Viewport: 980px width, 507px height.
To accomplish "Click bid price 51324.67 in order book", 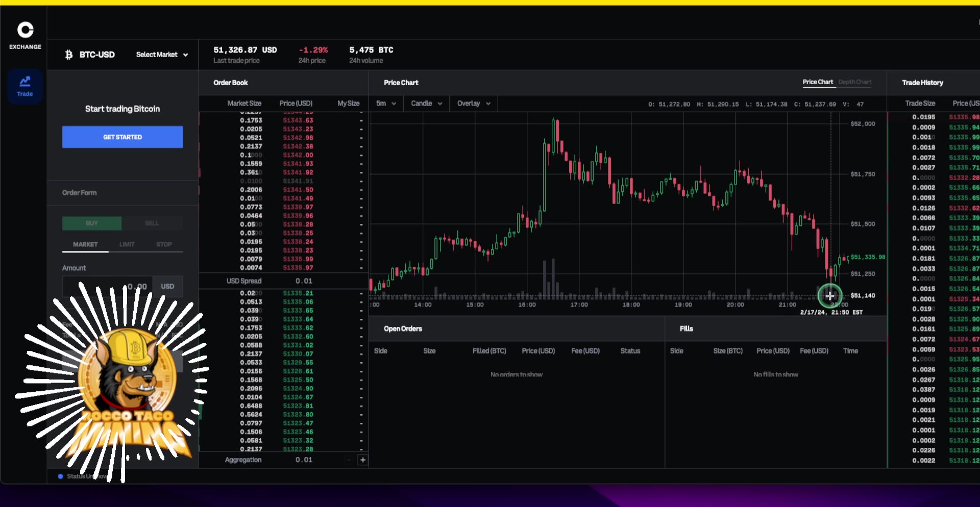I will pos(298,397).
